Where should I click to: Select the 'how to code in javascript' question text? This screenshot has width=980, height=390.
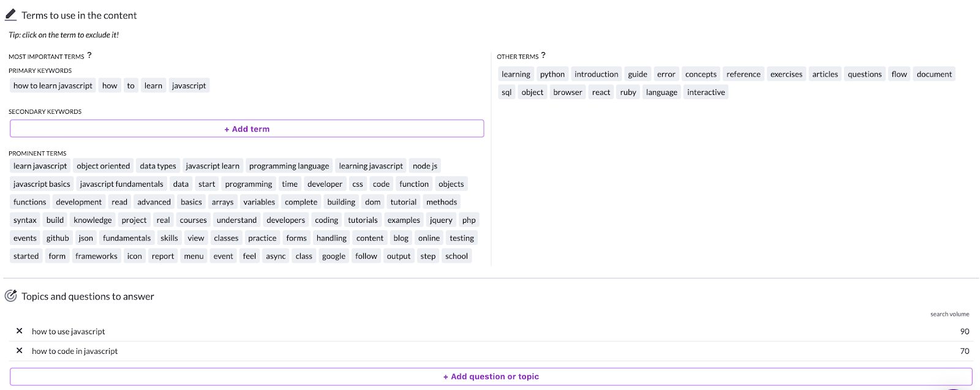(75, 351)
